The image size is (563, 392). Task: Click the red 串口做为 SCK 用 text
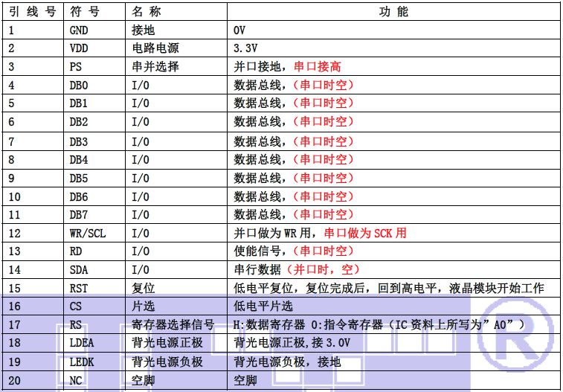[365, 234]
